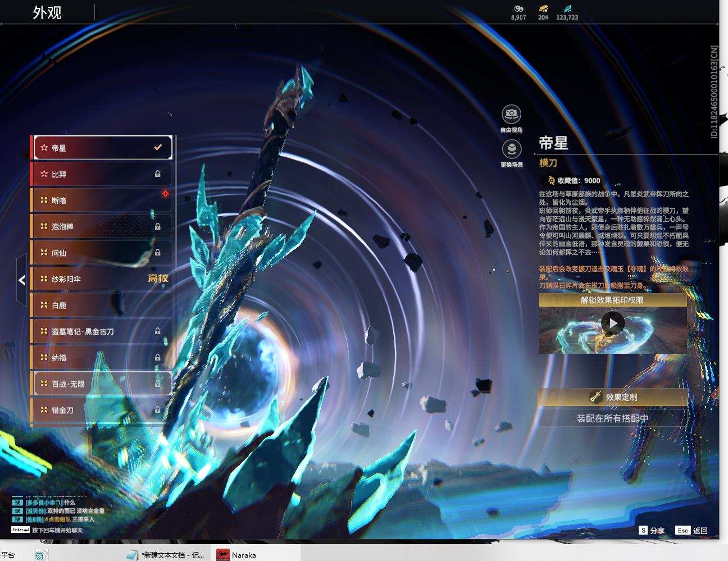Collapse the skin list with left arrow
This screenshot has width=728, height=561.
tap(21, 280)
